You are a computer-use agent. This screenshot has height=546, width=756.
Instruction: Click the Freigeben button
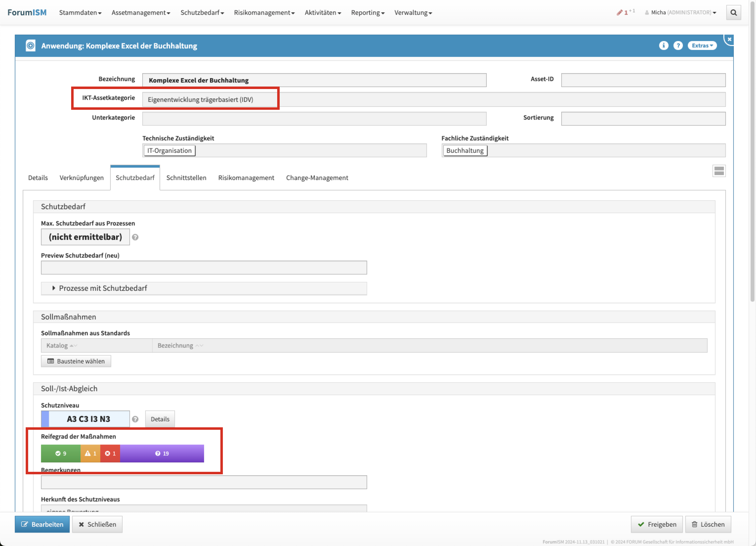click(656, 524)
